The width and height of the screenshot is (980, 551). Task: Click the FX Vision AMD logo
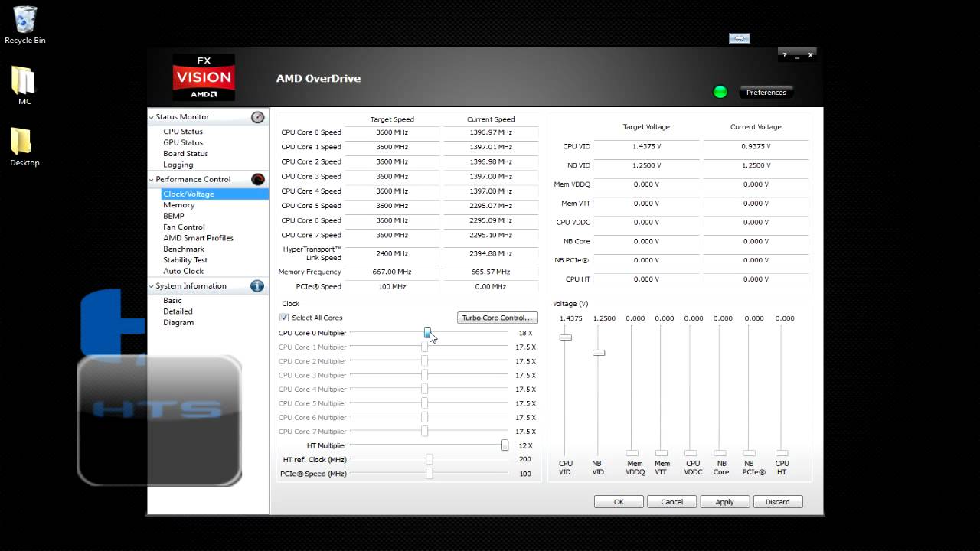pos(203,78)
